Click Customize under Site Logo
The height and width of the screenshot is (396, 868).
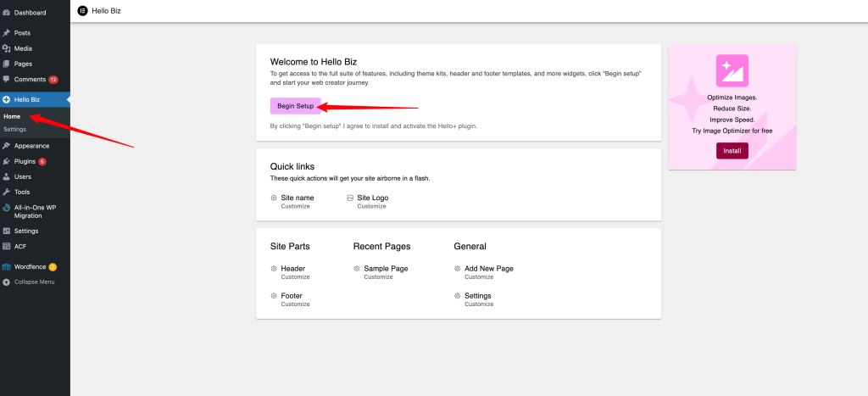point(371,206)
